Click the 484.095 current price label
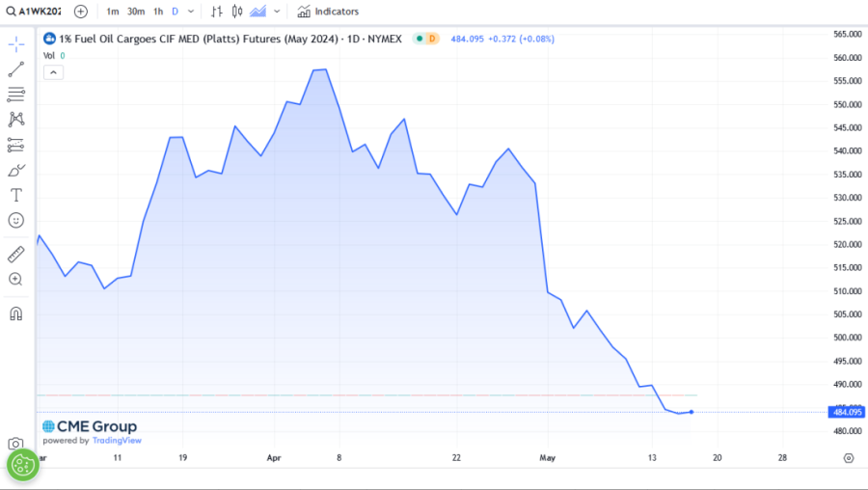Viewport: 868px width, 490px height. pyautogui.click(x=846, y=412)
